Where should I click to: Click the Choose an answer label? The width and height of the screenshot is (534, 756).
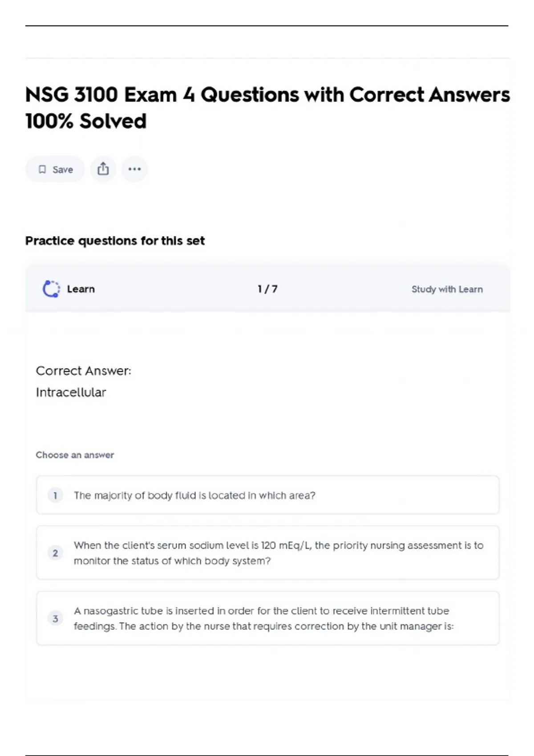point(75,455)
